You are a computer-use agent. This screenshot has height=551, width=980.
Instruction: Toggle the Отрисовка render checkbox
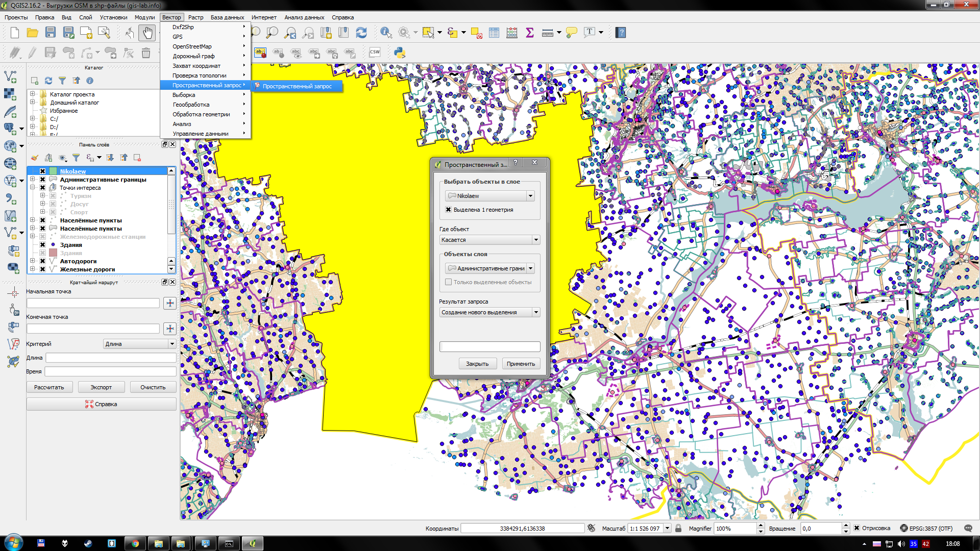pos(856,528)
